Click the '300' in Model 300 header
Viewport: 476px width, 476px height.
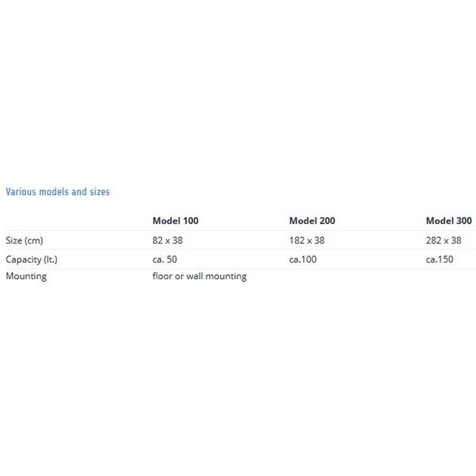pos(464,221)
